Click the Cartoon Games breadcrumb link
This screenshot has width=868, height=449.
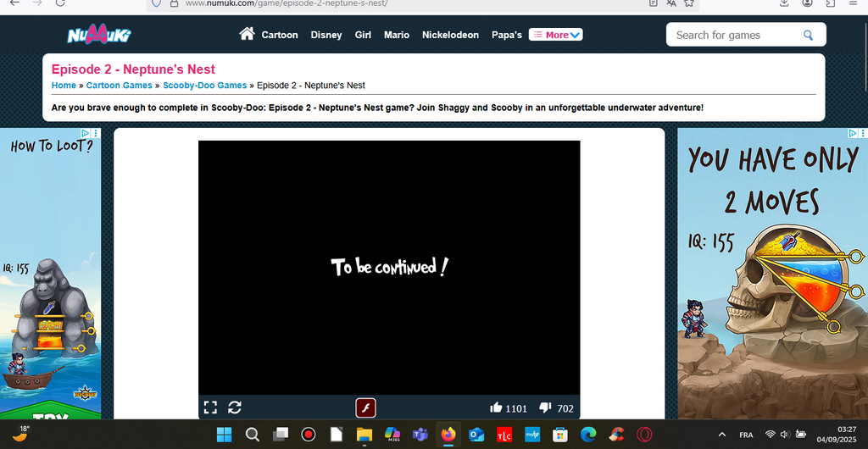pyautogui.click(x=120, y=86)
